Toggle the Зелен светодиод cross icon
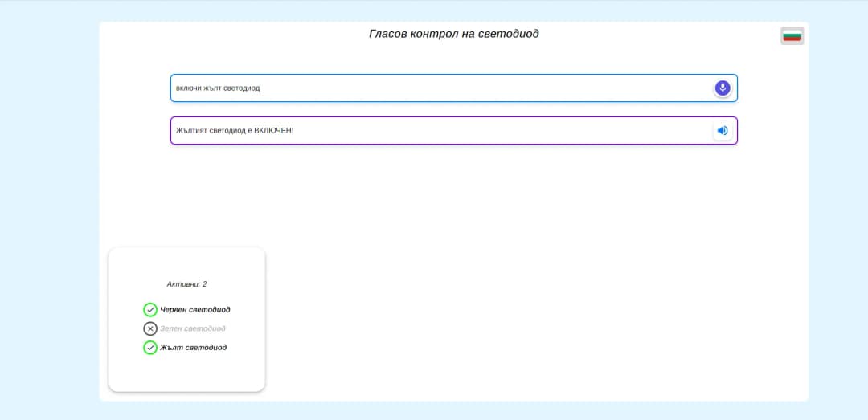The width and height of the screenshot is (868, 420). coord(150,328)
